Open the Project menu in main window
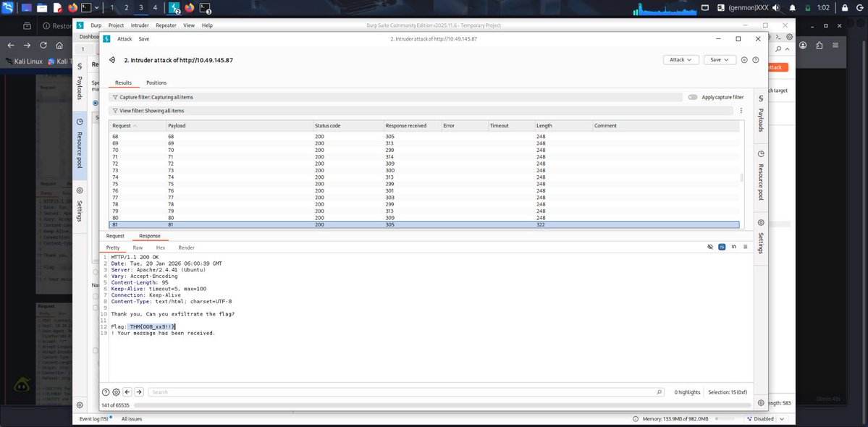This screenshot has width=868, height=427. point(117,25)
